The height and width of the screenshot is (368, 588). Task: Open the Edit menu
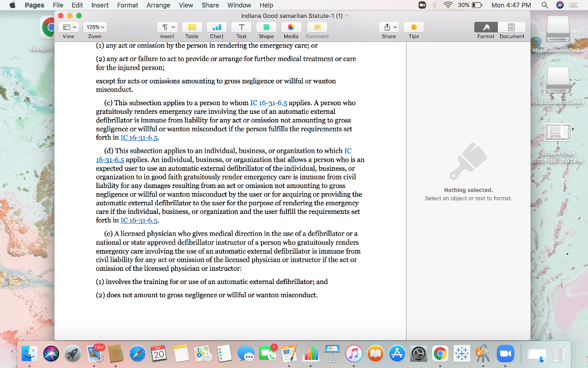click(78, 5)
